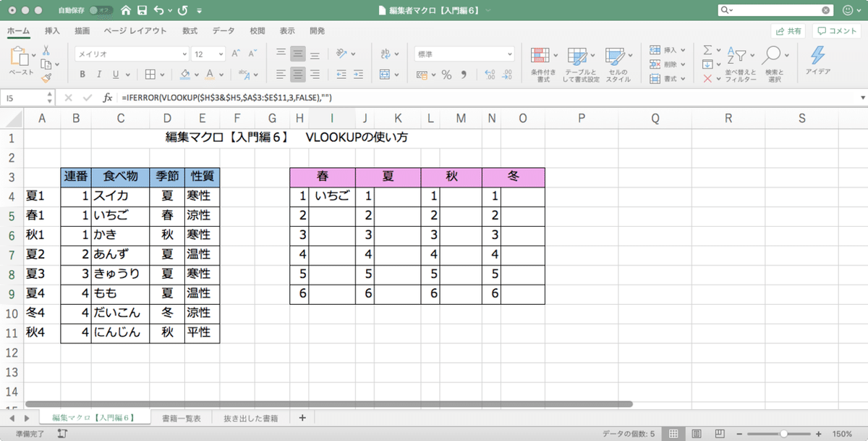The height and width of the screenshot is (441, 868).
Task: Open cell styles (セルのスタイル)
Action: [618, 64]
